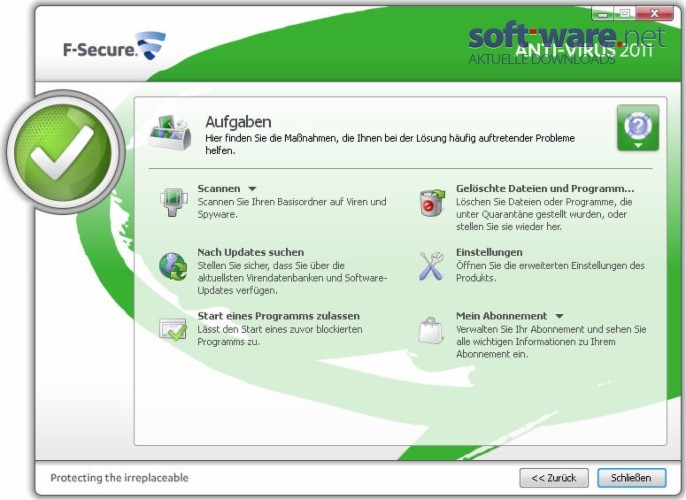The height and width of the screenshot is (500, 686).
Task: Maximize the F-Secure window
Action: point(625,14)
